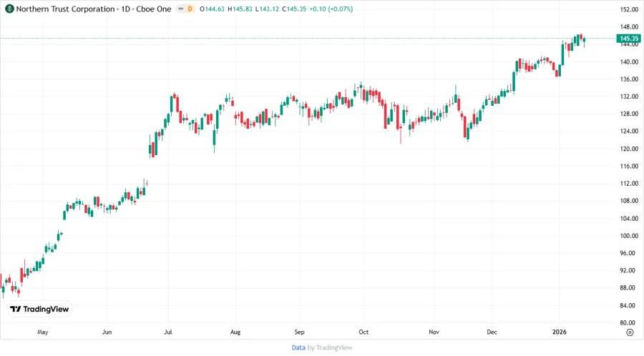The image size is (644, 356).
Task: Click the gray dash market status indicator
Action: click(181, 9)
